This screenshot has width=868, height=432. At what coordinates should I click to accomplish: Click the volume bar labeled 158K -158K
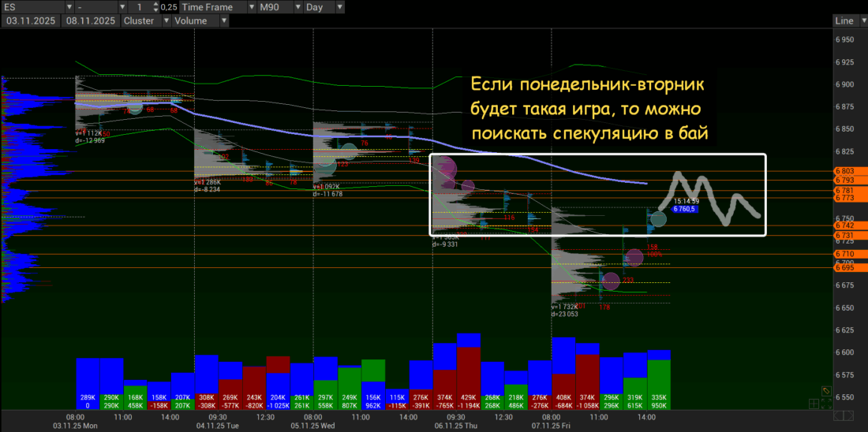tap(159, 396)
